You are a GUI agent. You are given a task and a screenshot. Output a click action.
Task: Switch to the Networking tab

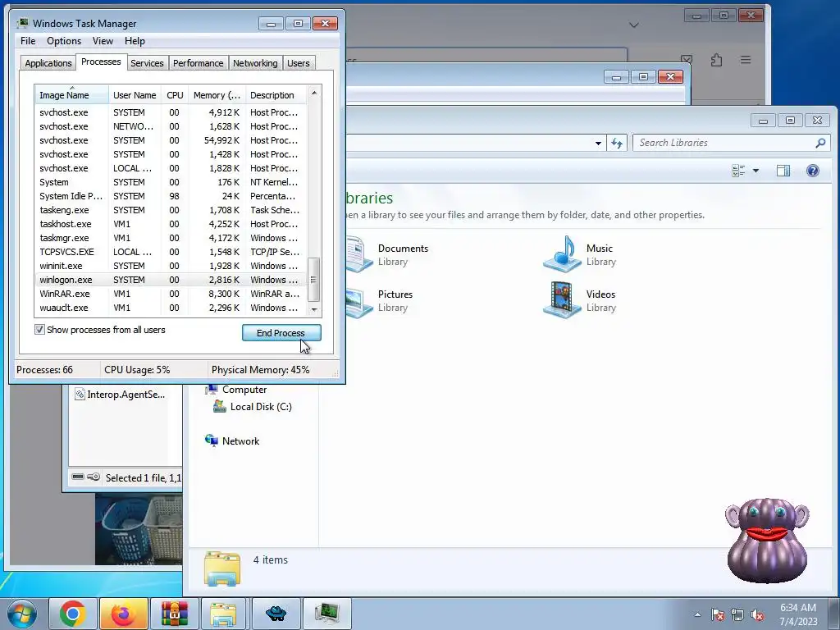[255, 63]
